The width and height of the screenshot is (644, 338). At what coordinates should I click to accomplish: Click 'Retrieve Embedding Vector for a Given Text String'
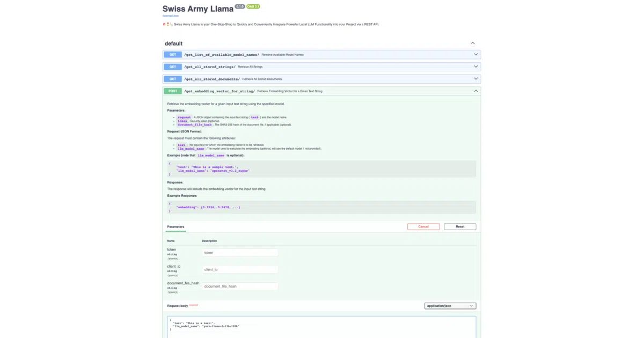tap(290, 91)
